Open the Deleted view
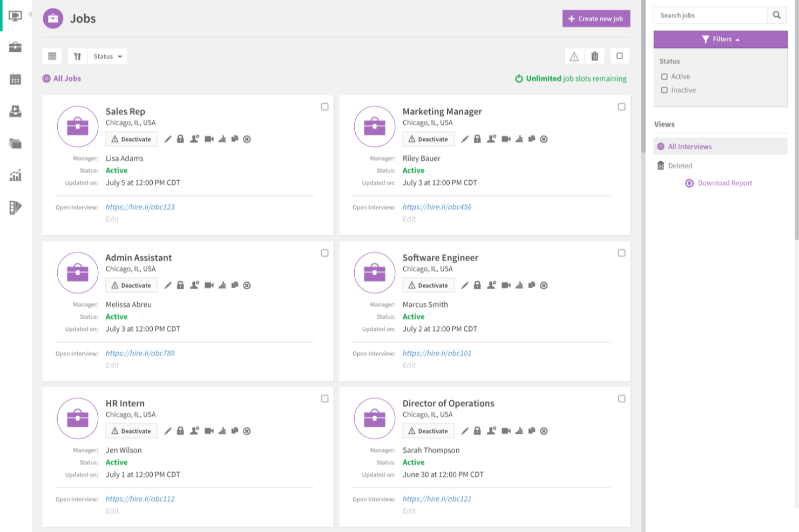Image resolution: width=799 pixels, height=532 pixels. [x=680, y=166]
